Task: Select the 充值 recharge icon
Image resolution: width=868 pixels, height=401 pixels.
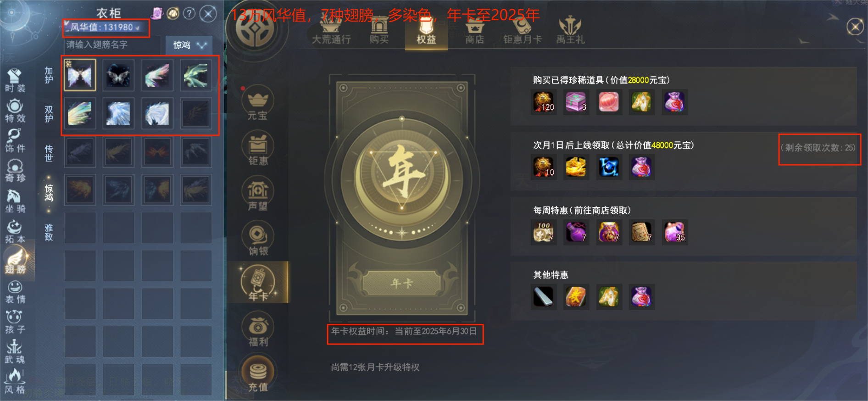Action: (x=257, y=374)
